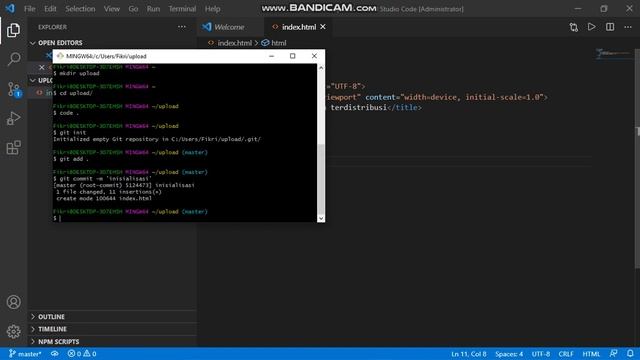Screen dimensions: 640x360
Task: Open the Extensions view
Action: tap(13, 147)
